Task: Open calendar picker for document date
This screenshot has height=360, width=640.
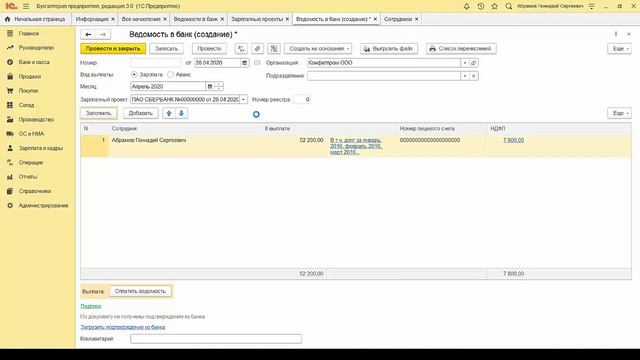Action: 244,63
